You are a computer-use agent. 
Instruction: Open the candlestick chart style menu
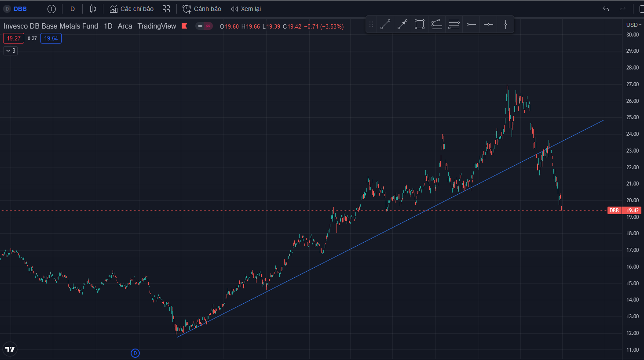coord(93,9)
